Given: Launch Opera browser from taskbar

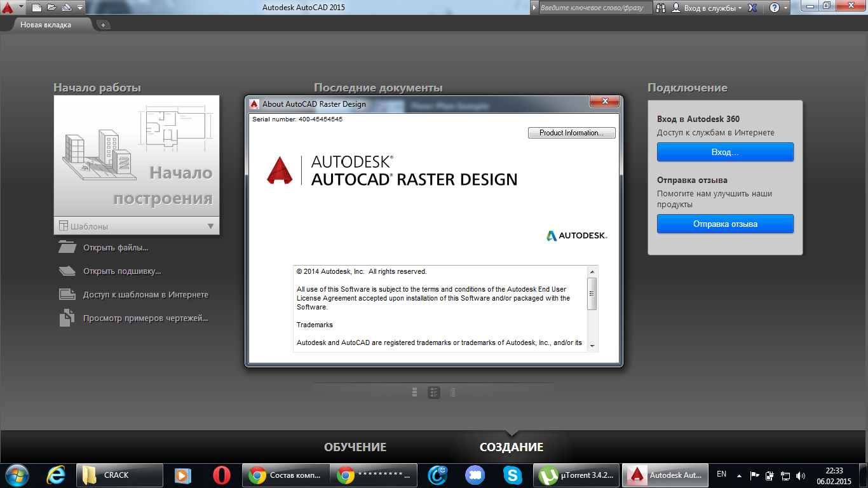Looking at the screenshot, I should [x=221, y=475].
